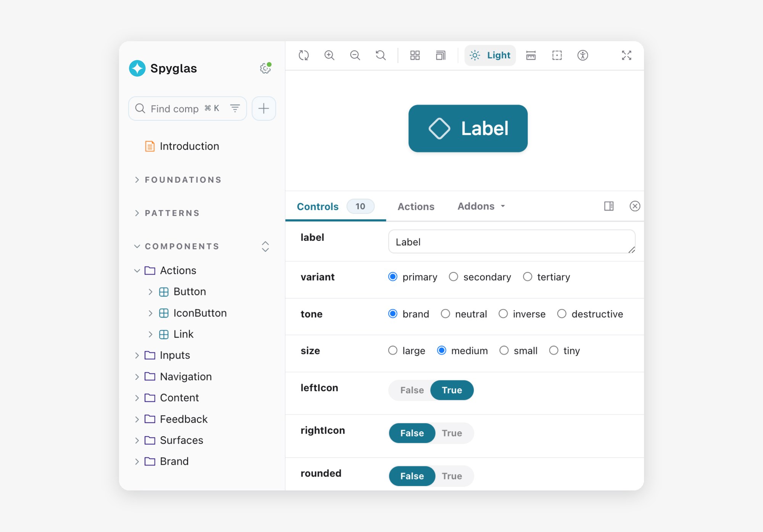Toggle the outline dashed-square tool
The width and height of the screenshot is (763, 532).
point(557,55)
